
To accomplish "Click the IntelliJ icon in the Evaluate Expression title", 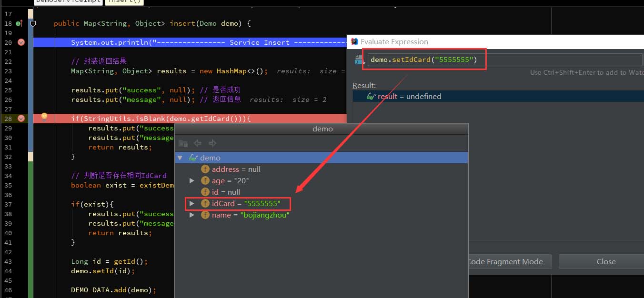I will pos(354,42).
